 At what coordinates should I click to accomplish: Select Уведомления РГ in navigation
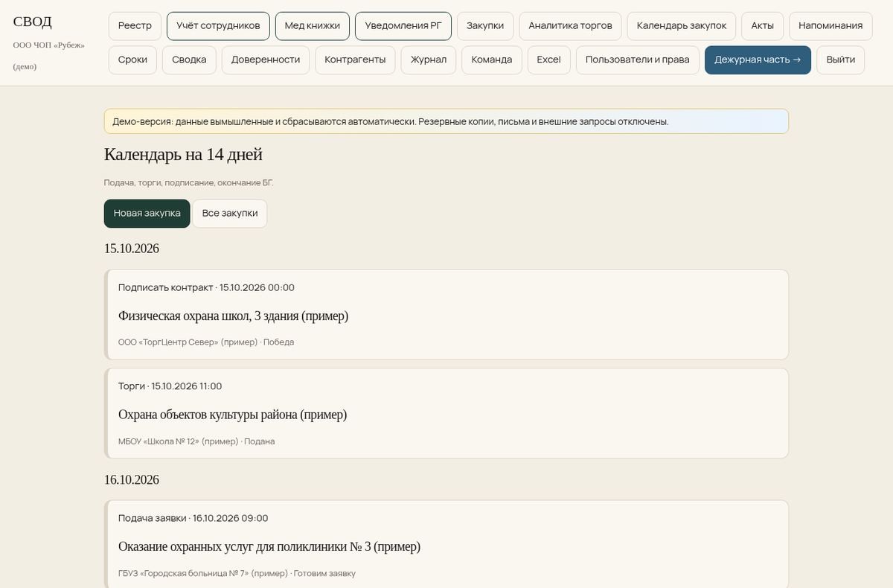tap(403, 26)
